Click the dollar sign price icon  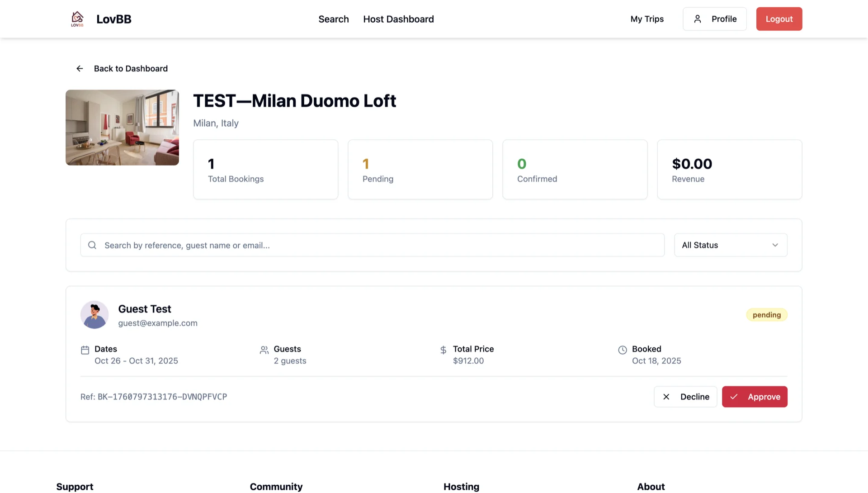pos(443,350)
